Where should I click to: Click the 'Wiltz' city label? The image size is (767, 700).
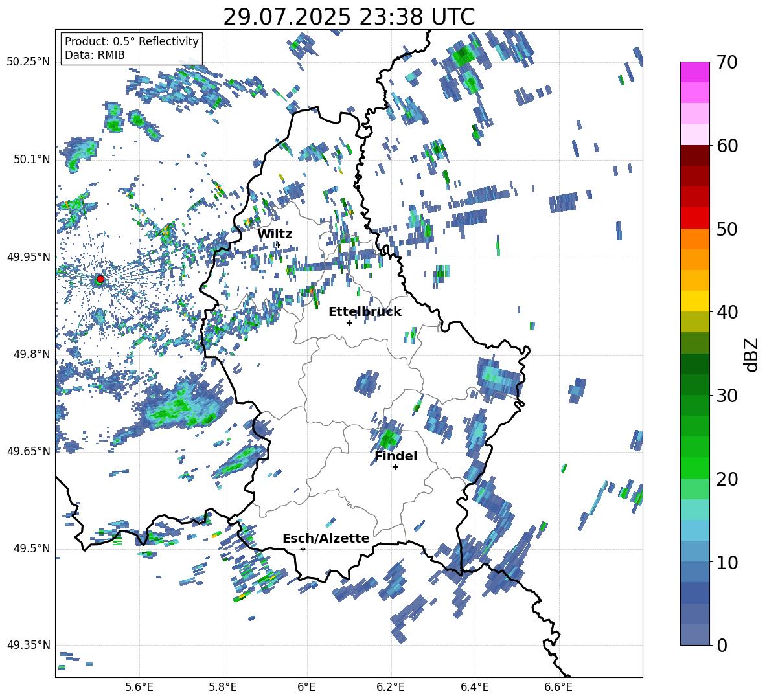click(275, 234)
